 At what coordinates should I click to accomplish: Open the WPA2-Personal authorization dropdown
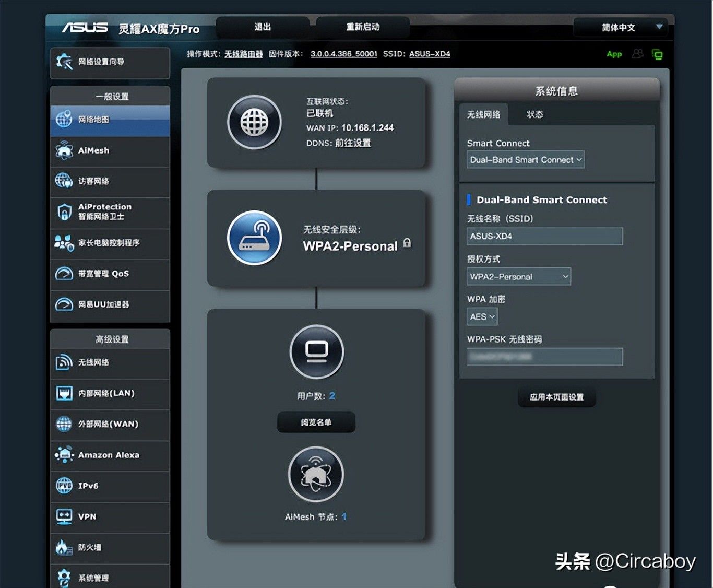519,276
